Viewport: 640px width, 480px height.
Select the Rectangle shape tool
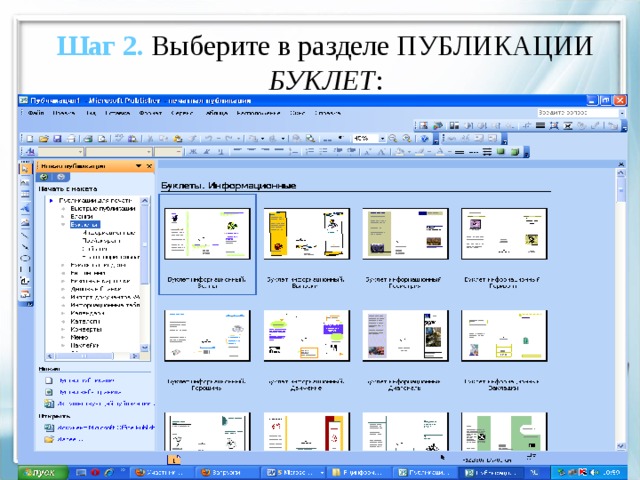tap(25, 269)
